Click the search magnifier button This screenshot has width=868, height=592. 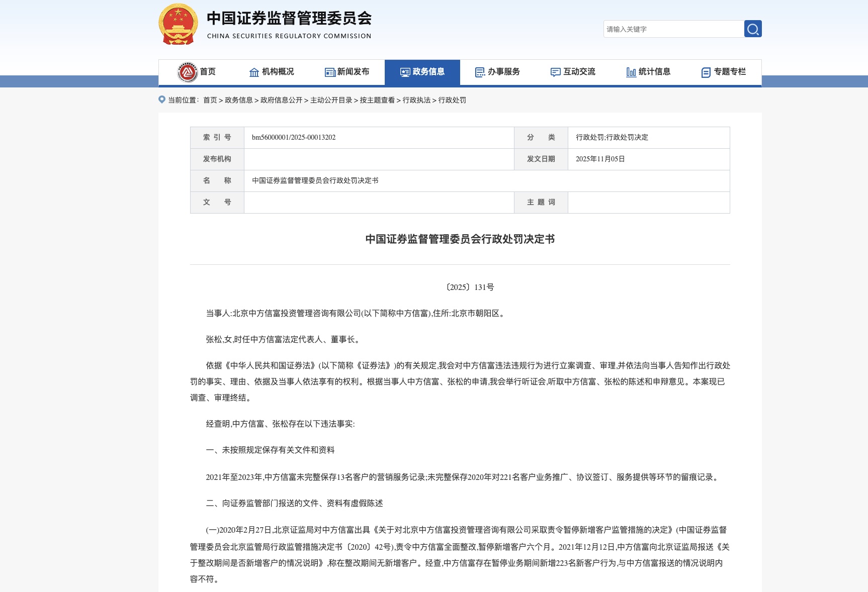pyautogui.click(x=753, y=29)
